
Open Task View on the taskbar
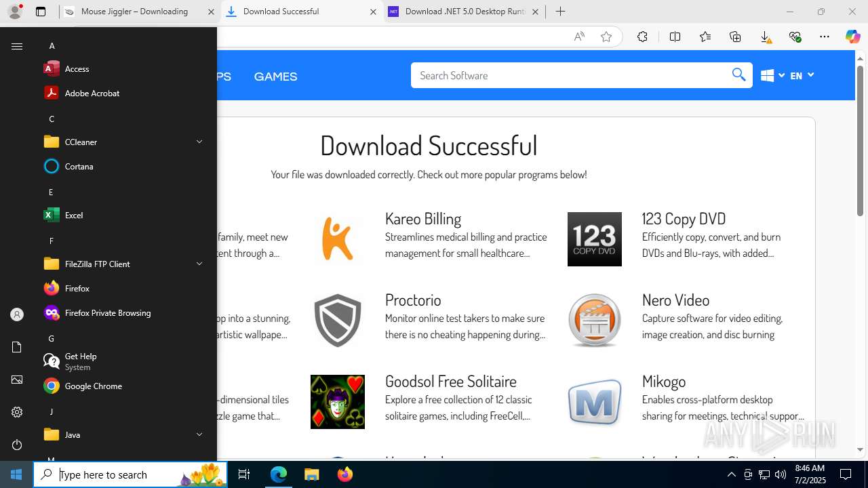[245, 474]
